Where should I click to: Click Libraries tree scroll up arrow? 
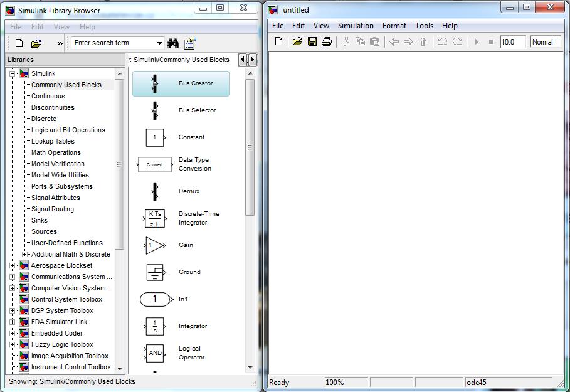tap(120, 73)
